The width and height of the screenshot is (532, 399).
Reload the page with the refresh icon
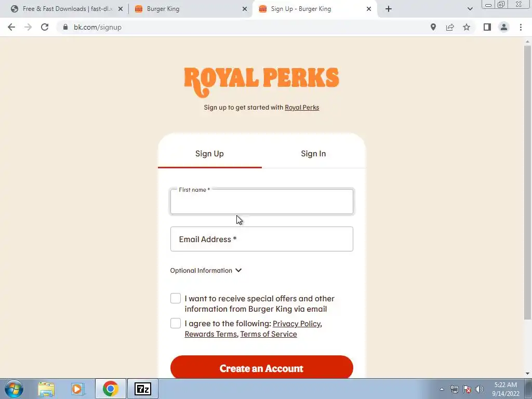click(x=45, y=27)
